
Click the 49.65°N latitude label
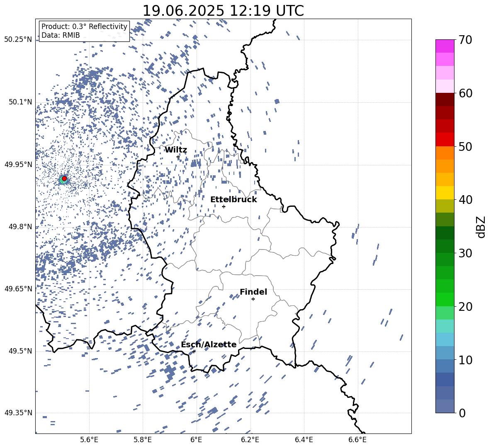click(18, 289)
